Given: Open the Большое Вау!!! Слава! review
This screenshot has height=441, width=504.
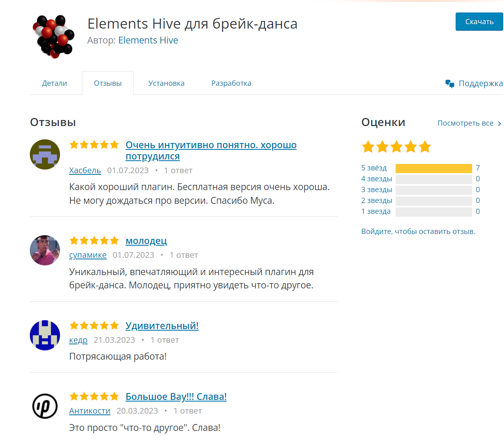Looking at the screenshot, I should [x=176, y=397].
